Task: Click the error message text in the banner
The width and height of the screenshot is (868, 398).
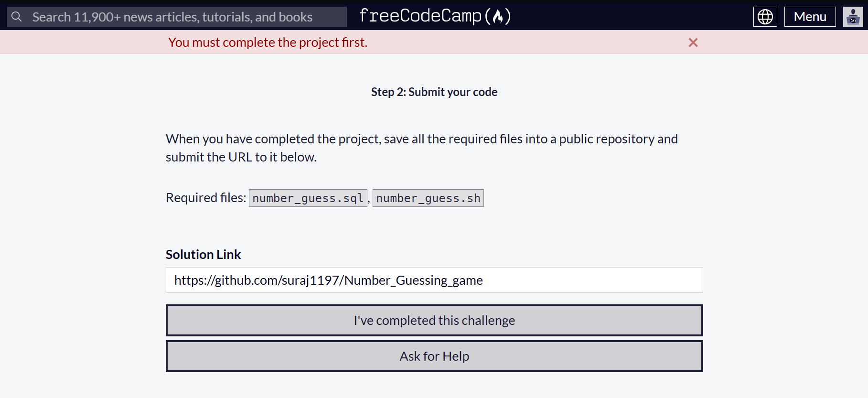Action: [268, 42]
